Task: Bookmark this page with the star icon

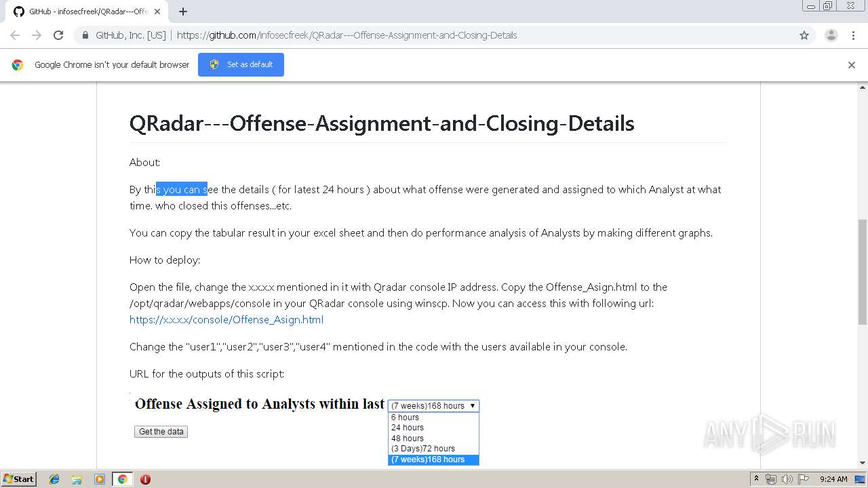Action: tap(804, 35)
